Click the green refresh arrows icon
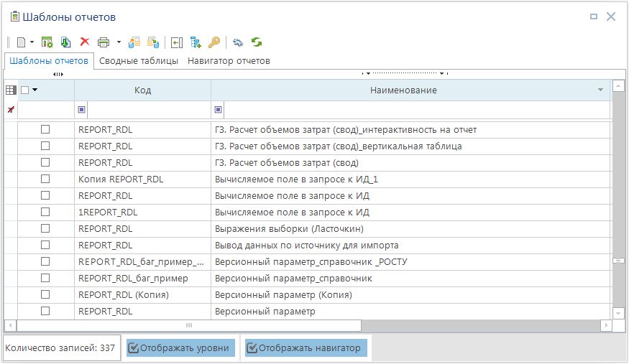The height and width of the screenshot is (364, 629). pyautogui.click(x=256, y=42)
